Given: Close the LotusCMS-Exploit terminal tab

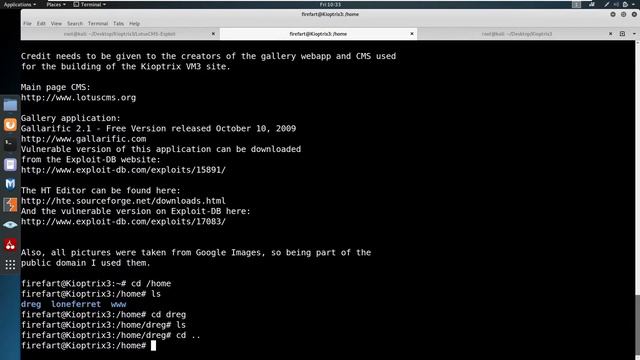Looking at the screenshot, I should point(213,34).
